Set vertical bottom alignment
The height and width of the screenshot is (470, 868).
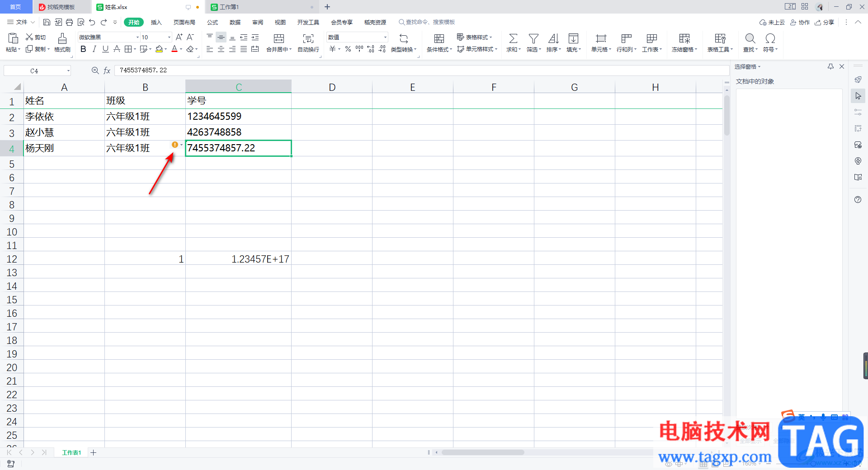[x=232, y=37]
